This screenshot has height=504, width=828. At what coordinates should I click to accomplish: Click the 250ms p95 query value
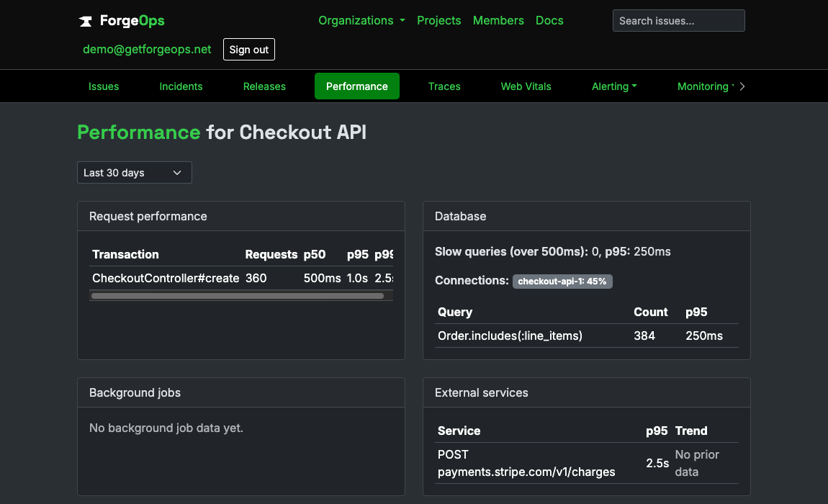[704, 336]
